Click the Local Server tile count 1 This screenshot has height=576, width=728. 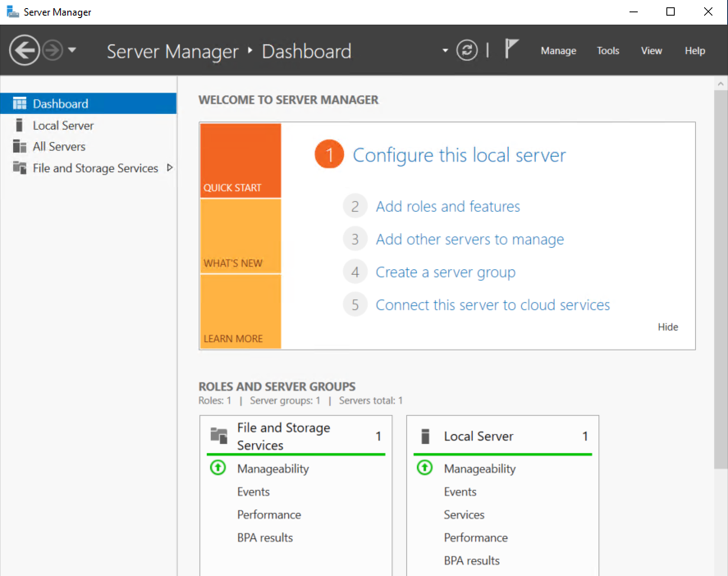coord(585,437)
